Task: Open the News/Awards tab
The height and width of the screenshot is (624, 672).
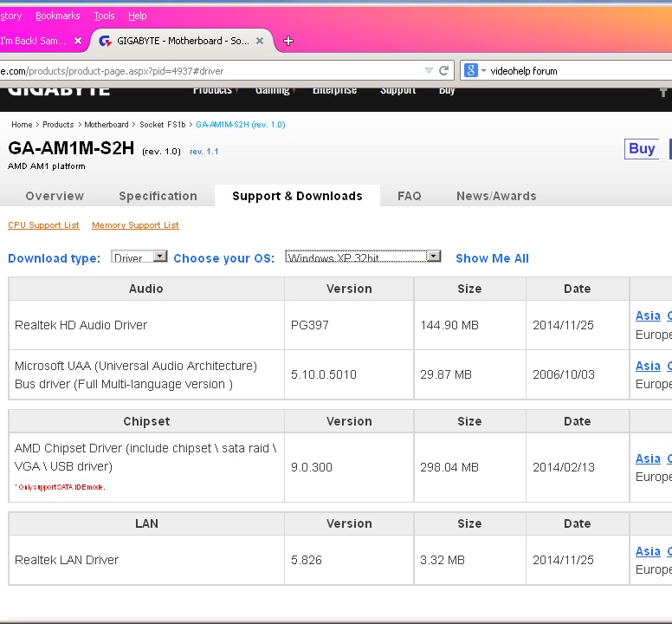Action: [x=496, y=196]
